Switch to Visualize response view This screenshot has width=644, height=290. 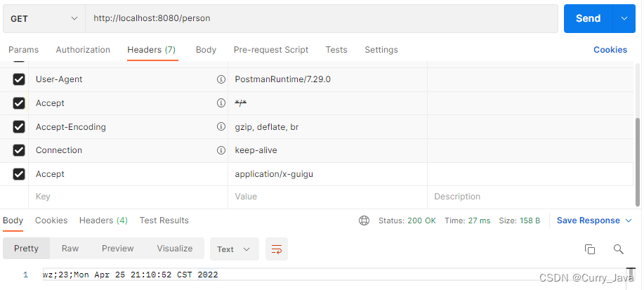click(175, 249)
